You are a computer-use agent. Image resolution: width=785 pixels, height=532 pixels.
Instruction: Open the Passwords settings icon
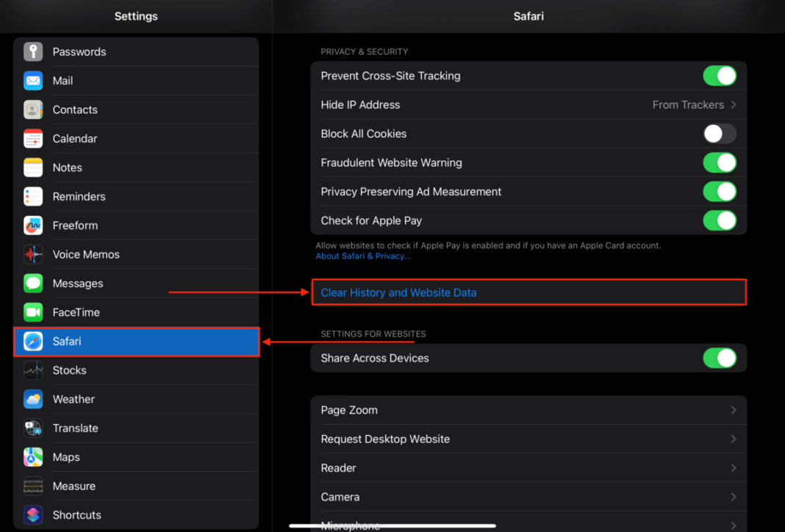click(32, 51)
